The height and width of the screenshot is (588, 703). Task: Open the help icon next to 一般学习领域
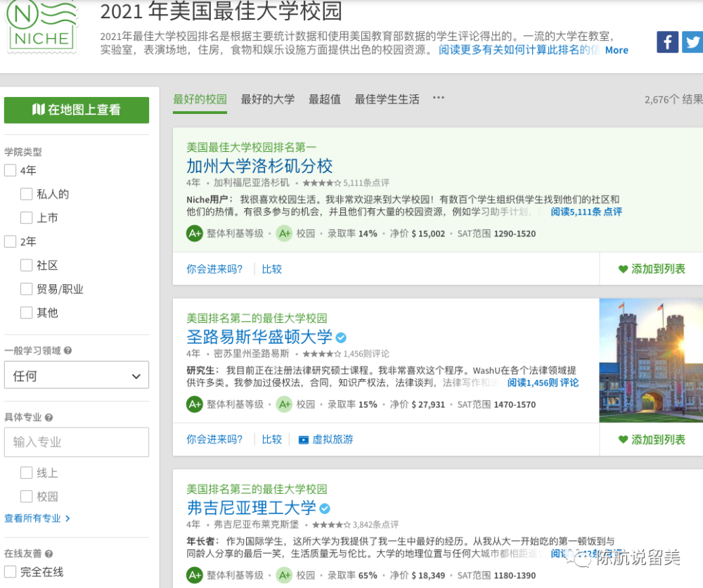(67, 351)
